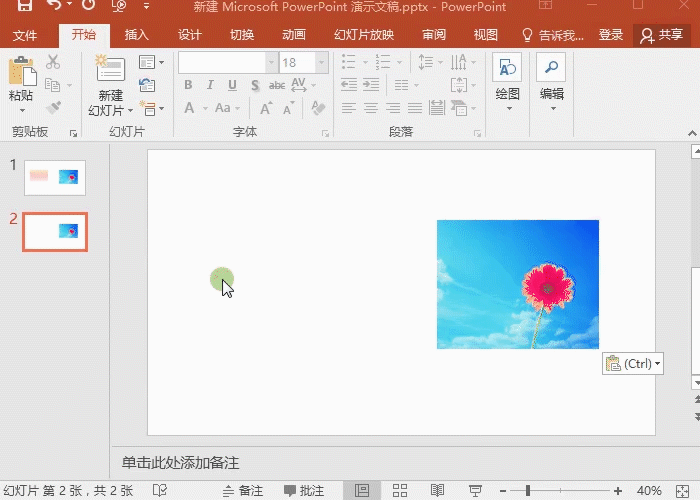Click the Share button
This screenshot has width=700, height=500.
click(662, 35)
